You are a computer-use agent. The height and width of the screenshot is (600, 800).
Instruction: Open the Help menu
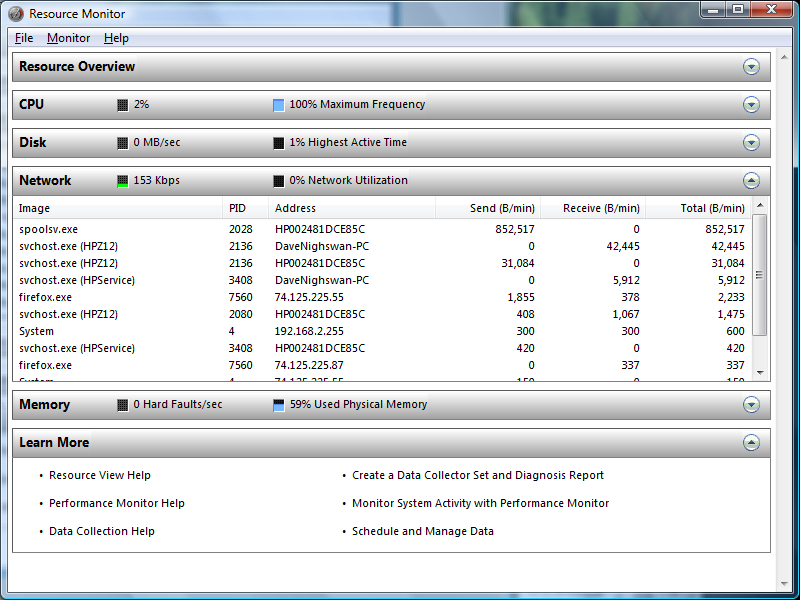116,38
